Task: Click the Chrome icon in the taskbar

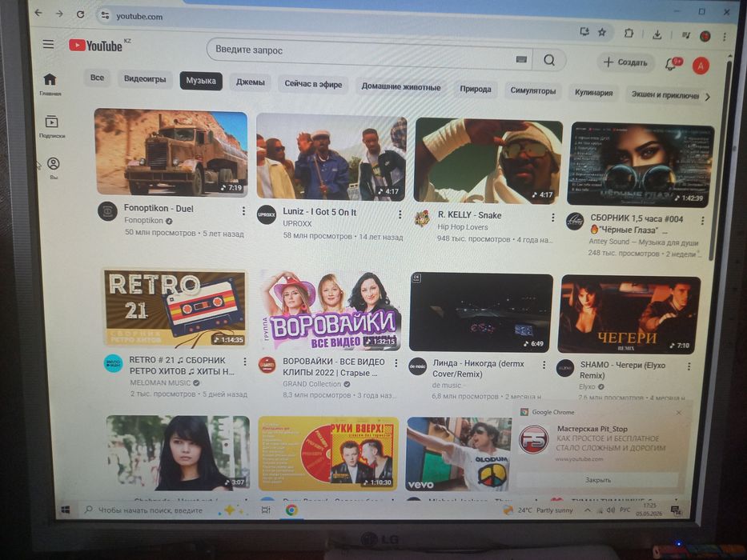Action: pos(291,510)
